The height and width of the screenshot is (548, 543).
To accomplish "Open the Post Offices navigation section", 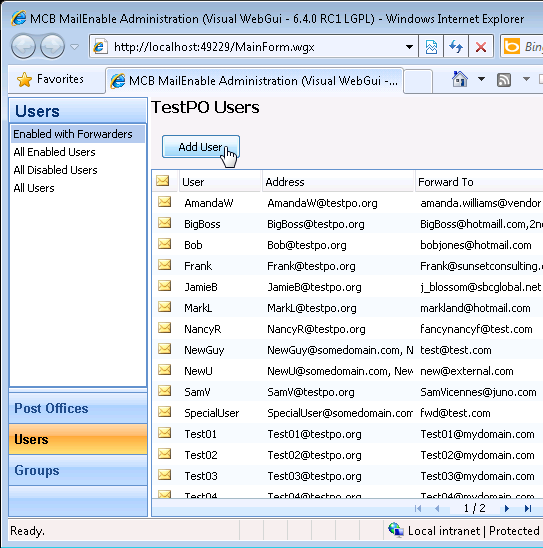I will 78,408.
